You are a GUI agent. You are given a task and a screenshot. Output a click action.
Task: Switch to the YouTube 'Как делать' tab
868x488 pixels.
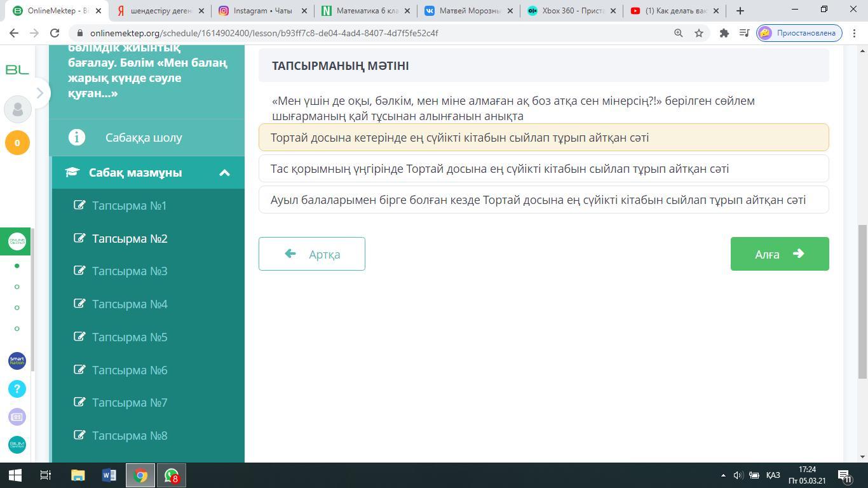[x=674, y=11]
